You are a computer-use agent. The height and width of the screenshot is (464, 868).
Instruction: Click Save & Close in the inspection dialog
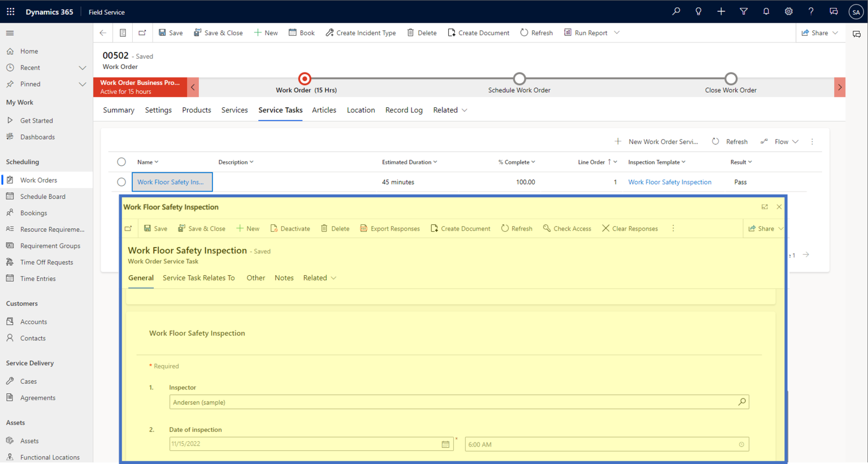tap(202, 228)
